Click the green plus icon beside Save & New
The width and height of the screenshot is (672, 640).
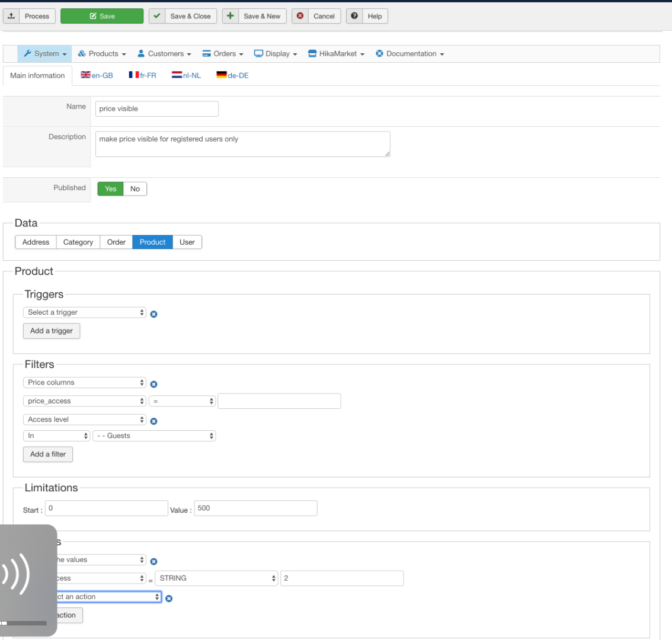click(230, 16)
